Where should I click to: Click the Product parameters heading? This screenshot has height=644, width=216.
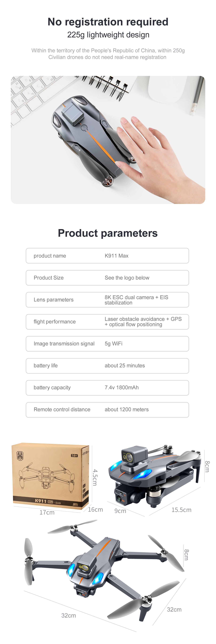(x=108, y=233)
